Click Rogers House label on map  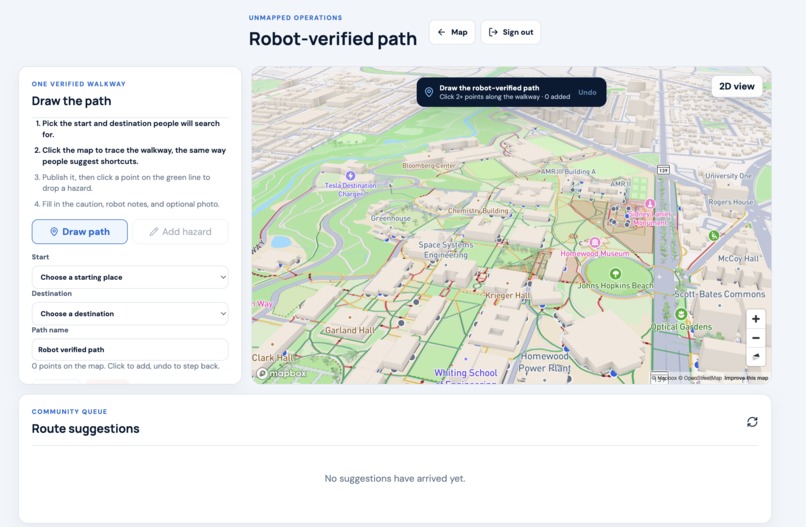(730, 202)
